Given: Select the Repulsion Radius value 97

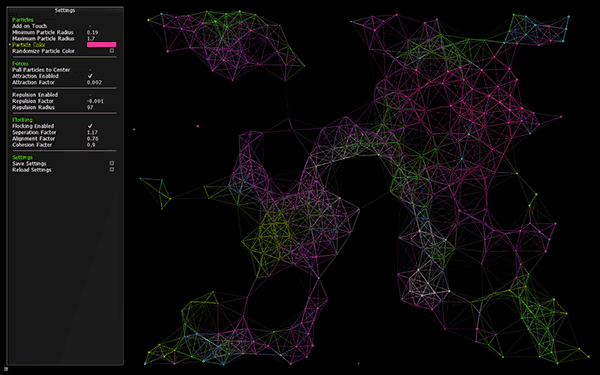Looking at the screenshot, I should (90, 107).
